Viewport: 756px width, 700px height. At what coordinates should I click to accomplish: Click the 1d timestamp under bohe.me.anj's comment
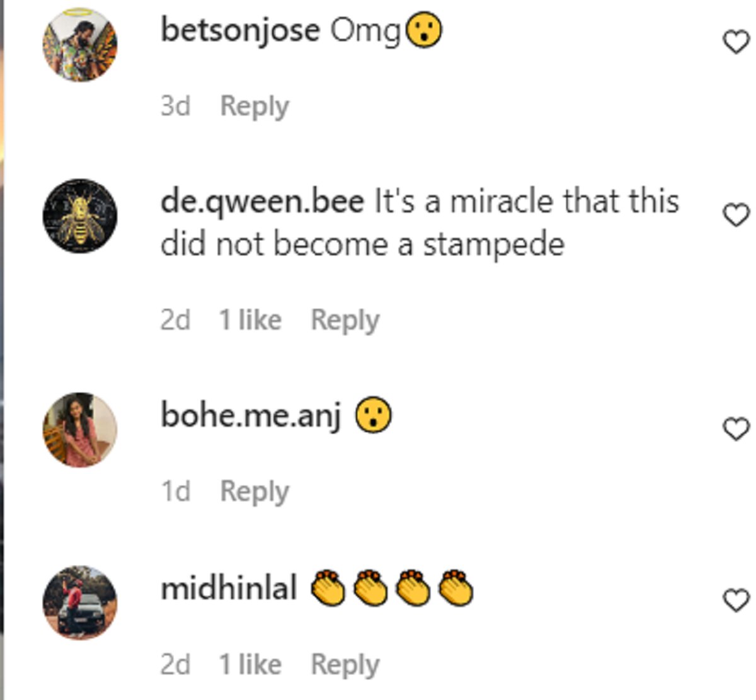click(x=175, y=491)
